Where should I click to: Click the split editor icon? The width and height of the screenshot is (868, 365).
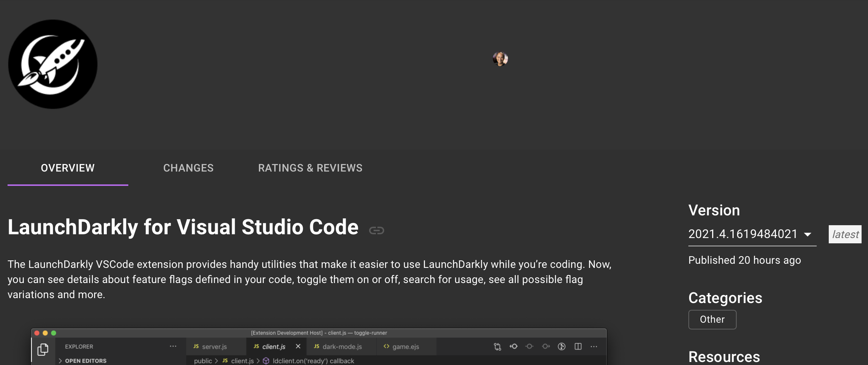click(x=578, y=346)
